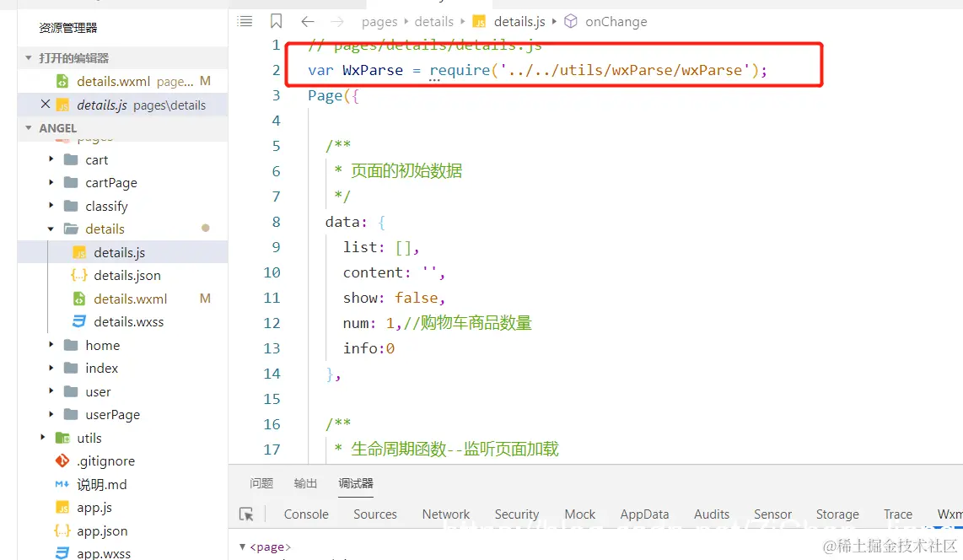Viewport: 963px width, 560px height.
Task: Open the Audits devtools tab
Action: pyautogui.click(x=711, y=514)
